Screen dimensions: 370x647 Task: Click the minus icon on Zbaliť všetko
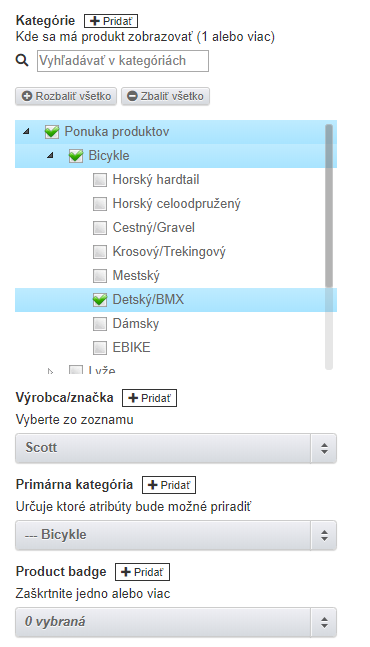132,96
